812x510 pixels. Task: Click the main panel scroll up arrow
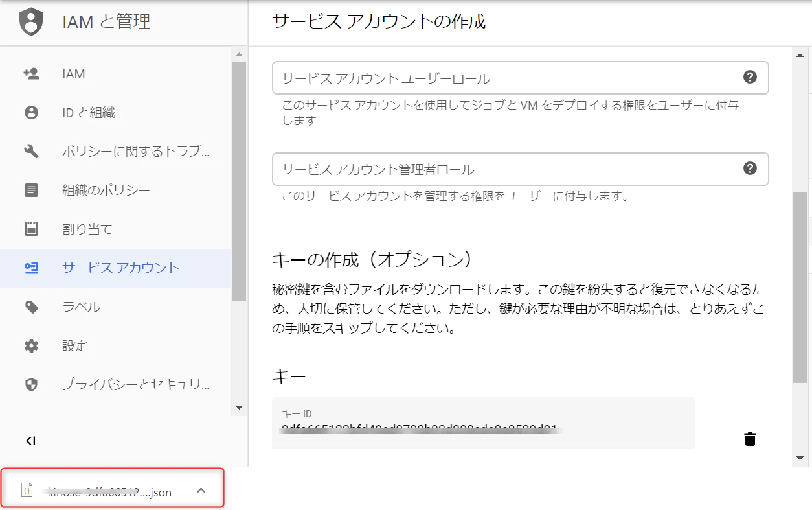[801, 55]
